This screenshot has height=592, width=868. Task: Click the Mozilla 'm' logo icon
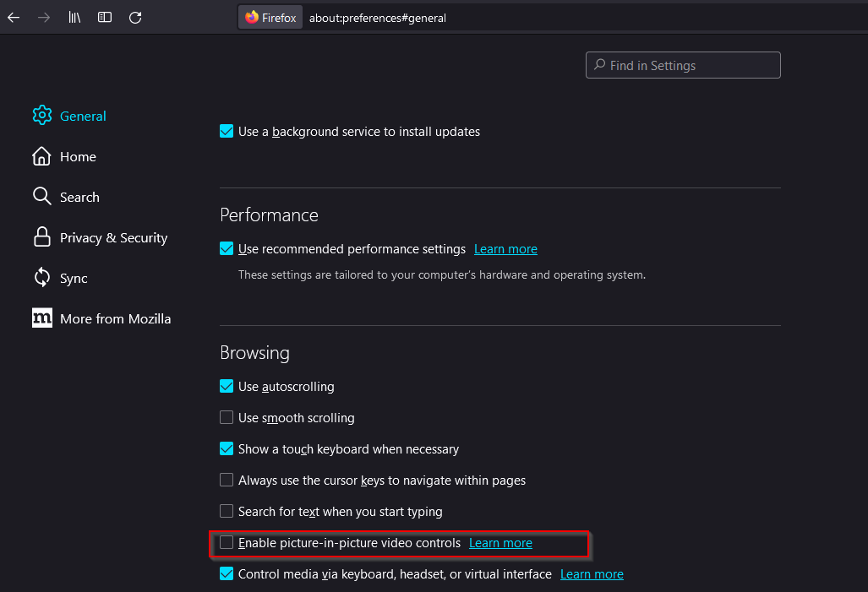pos(42,318)
